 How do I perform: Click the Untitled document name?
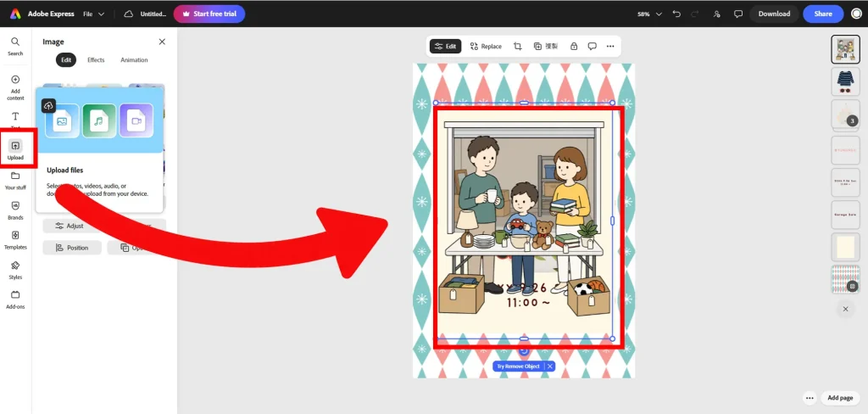tap(153, 14)
